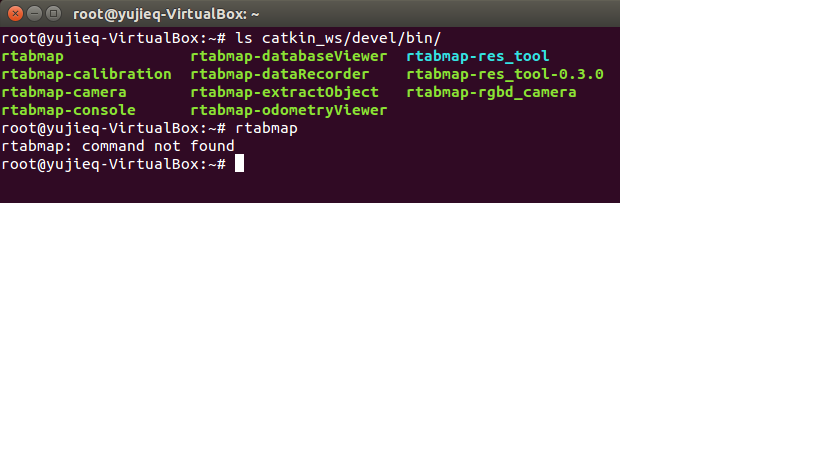Select the rtabmap-dataRecorder file name
The image size is (818, 460).
tap(279, 74)
